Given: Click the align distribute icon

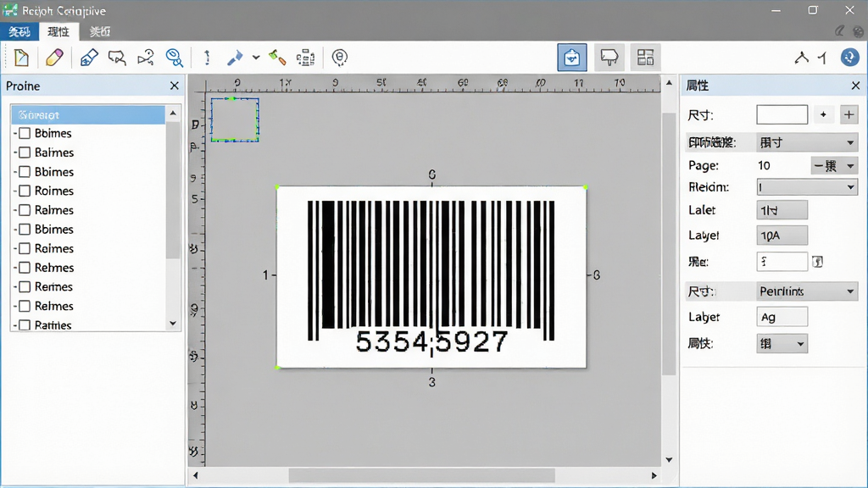Looking at the screenshot, I should [305, 57].
